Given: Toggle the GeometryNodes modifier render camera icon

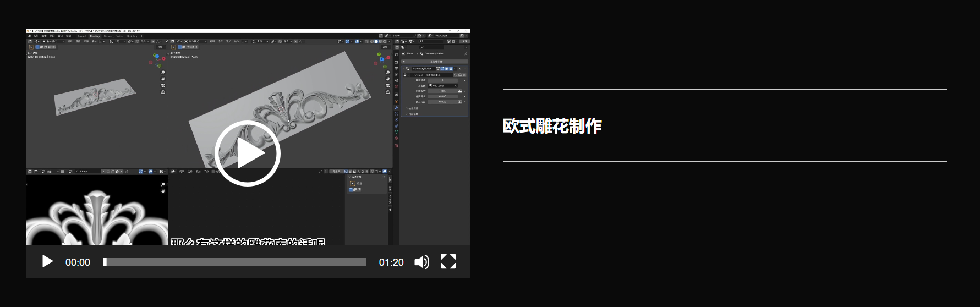Looking at the screenshot, I should pyautogui.click(x=451, y=69).
